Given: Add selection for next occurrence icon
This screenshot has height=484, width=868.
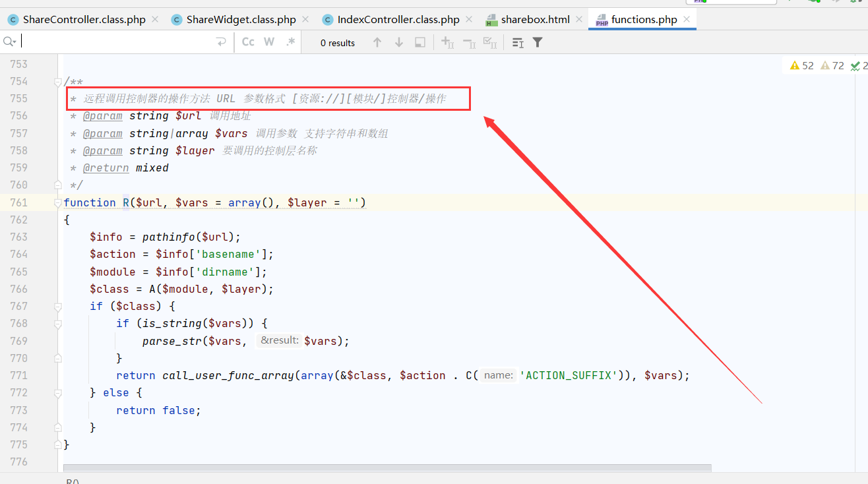Looking at the screenshot, I should [447, 42].
